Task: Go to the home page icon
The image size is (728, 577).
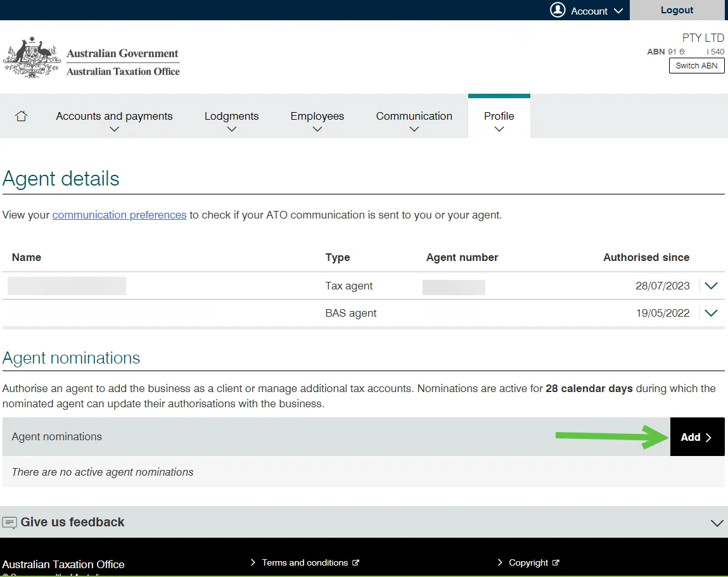Action: (x=22, y=116)
